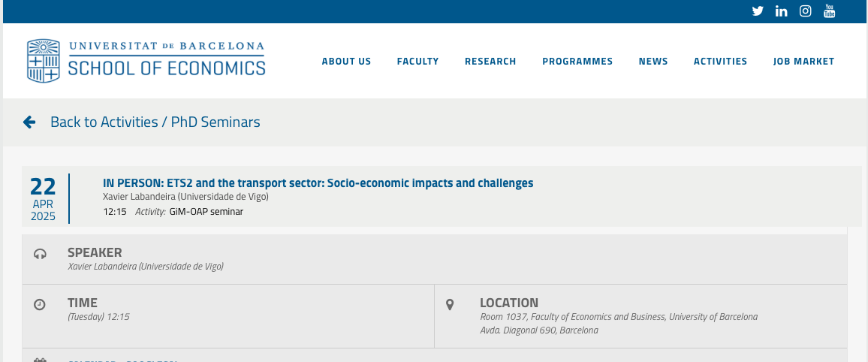Click the location pin icon
Screen dimensions: 868x362
pos(450,304)
